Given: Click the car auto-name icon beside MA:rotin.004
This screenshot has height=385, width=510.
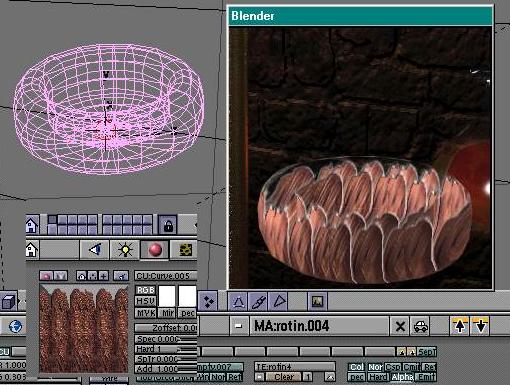Looking at the screenshot, I should pos(420,326).
